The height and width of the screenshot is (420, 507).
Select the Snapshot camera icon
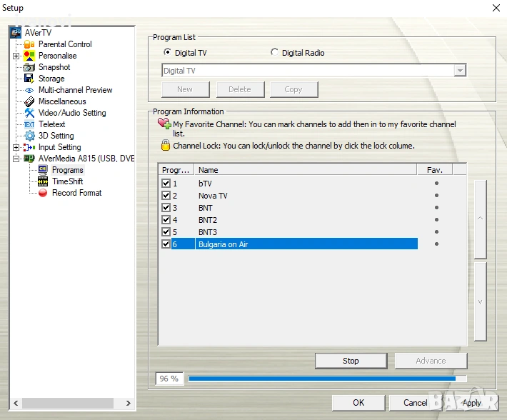point(29,67)
